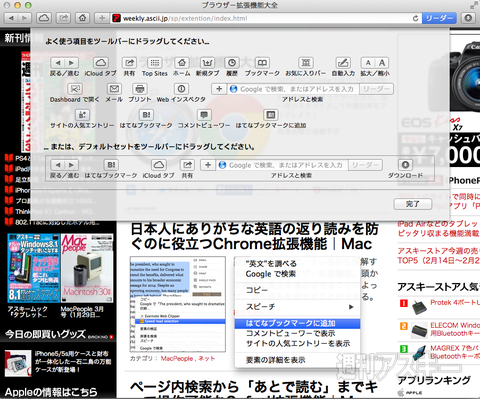The image size is (480, 399).
Task: Select the 戻る/進む item in customize palette
Action: pyautogui.click(x=64, y=67)
